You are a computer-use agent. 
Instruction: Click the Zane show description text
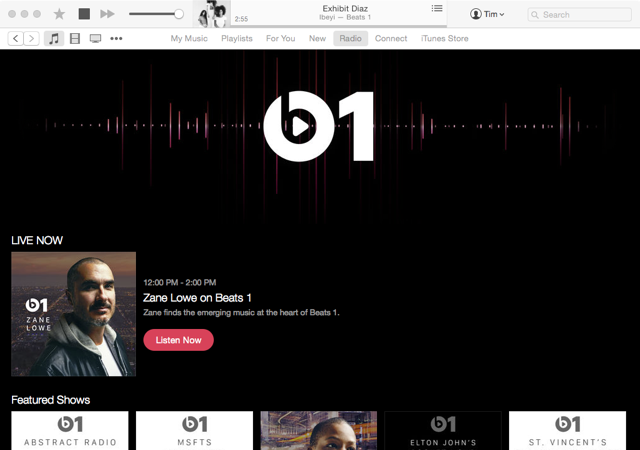(x=241, y=313)
